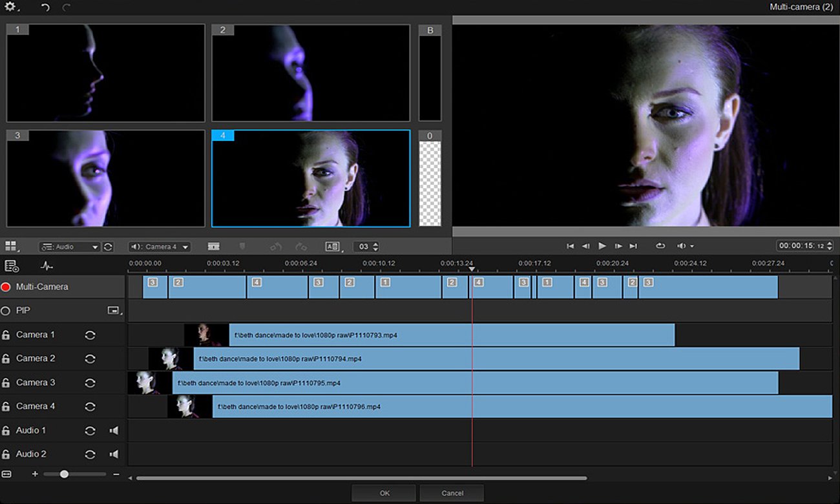Open the camera view layout switcher icon
The image size is (840, 504).
[x=13, y=246]
